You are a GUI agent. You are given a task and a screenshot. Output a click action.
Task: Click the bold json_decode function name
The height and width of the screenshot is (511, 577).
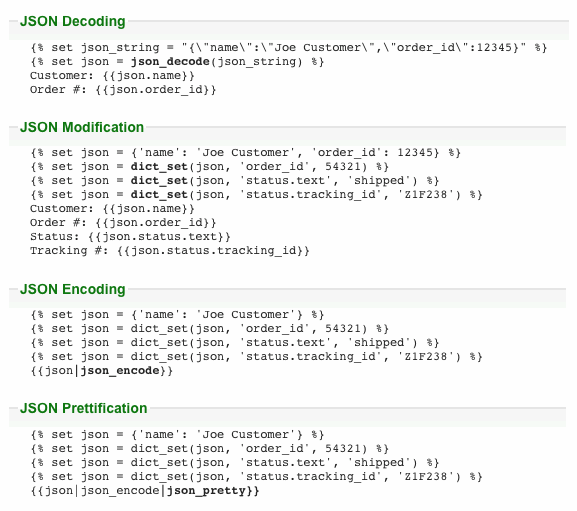[170, 61]
